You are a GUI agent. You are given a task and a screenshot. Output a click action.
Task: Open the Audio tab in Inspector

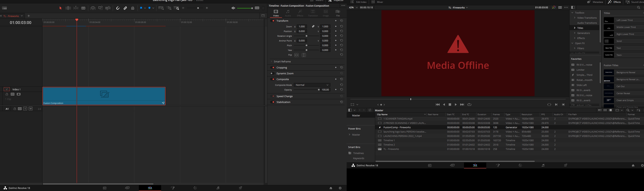[288, 13]
